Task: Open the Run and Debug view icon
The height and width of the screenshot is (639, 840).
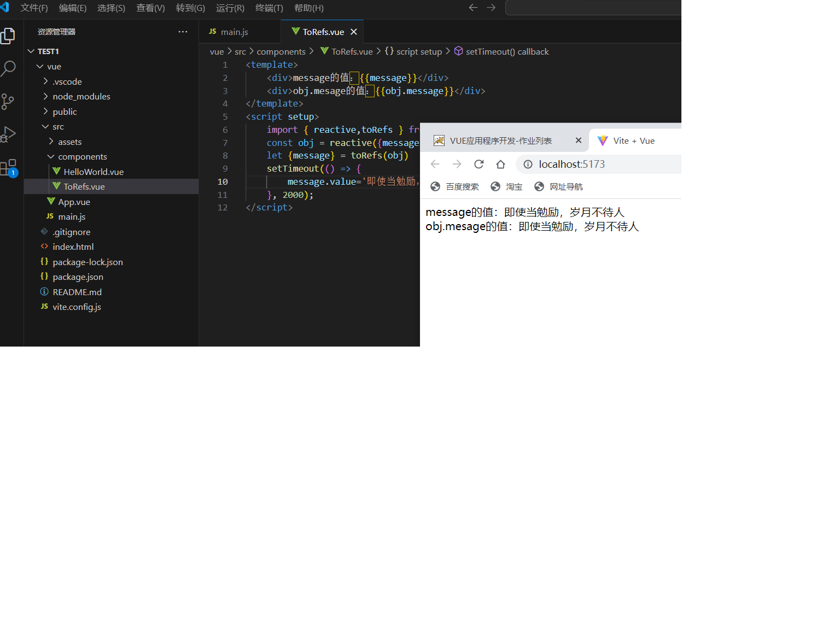Action: (x=8, y=134)
